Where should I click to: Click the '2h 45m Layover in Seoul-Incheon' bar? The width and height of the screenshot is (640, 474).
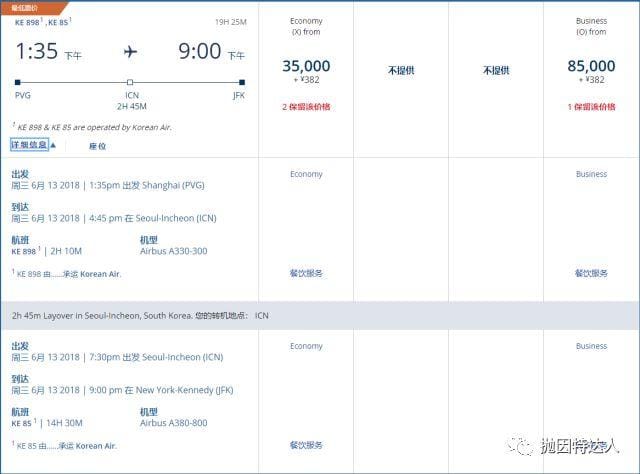[x=320, y=316]
